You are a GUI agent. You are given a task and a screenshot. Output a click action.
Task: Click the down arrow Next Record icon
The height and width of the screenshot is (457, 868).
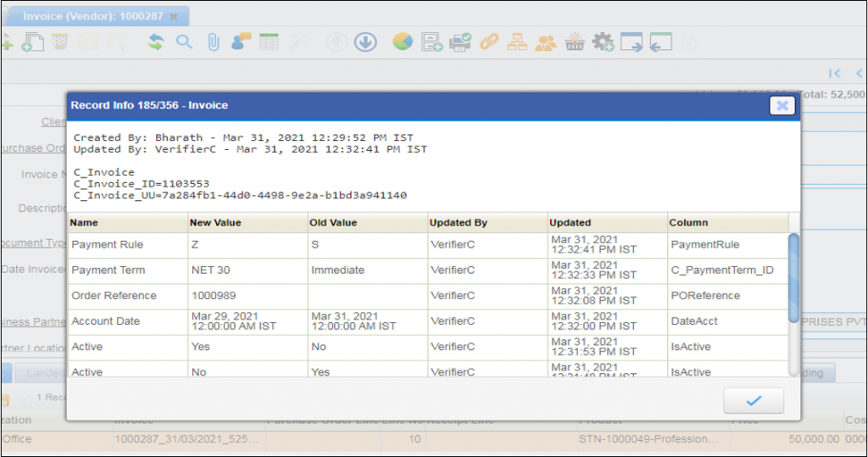point(365,42)
